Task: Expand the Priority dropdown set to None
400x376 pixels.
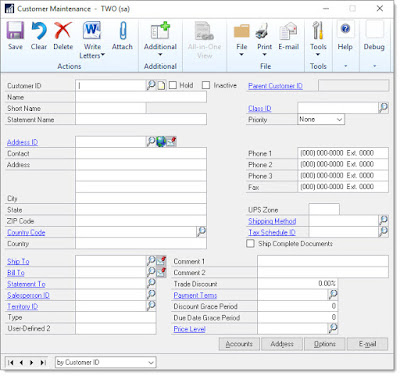Action: tap(321, 119)
